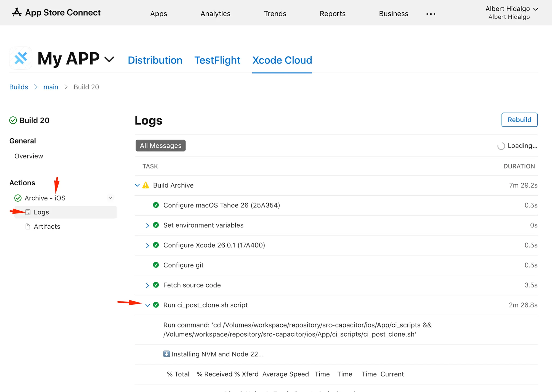Collapse the Build Archive task group

coord(137,185)
